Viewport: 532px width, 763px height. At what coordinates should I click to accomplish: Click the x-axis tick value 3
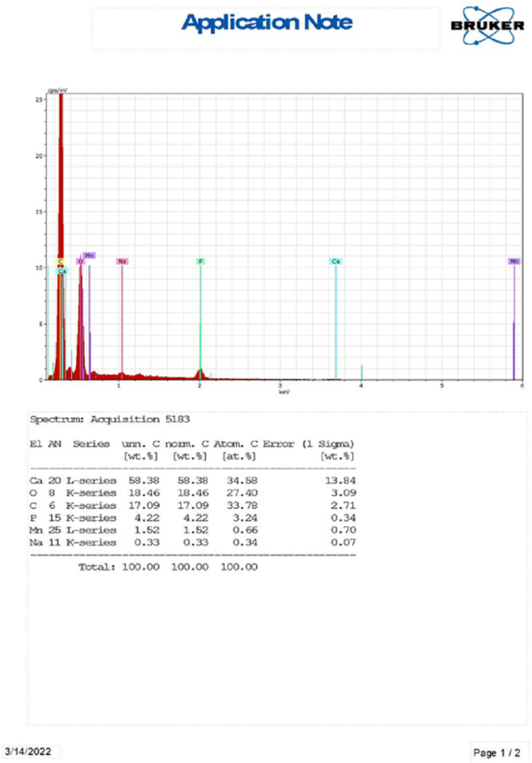coord(280,386)
